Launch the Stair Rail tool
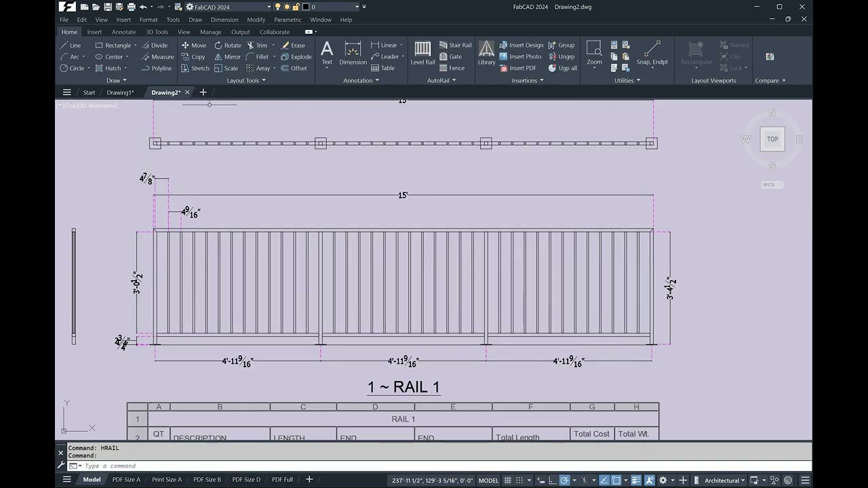This screenshot has width=868, height=488. click(x=455, y=45)
